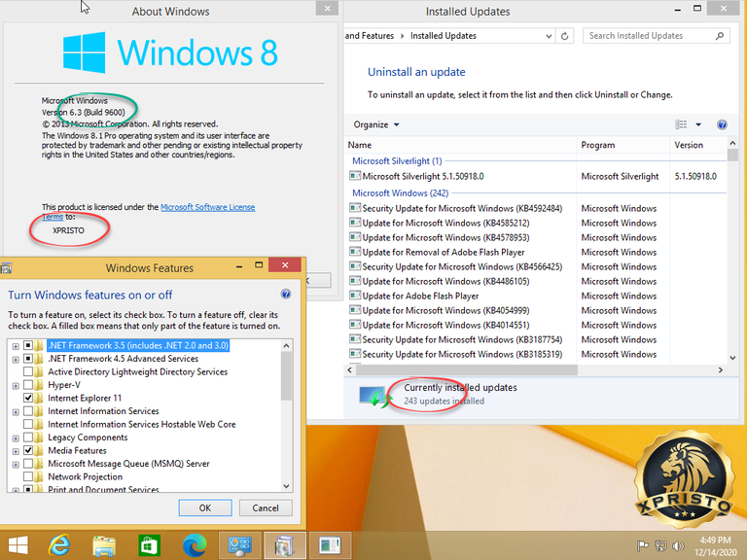The image size is (747, 560).
Task: Click Windows Features title bar icon
Action: click(6, 268)
